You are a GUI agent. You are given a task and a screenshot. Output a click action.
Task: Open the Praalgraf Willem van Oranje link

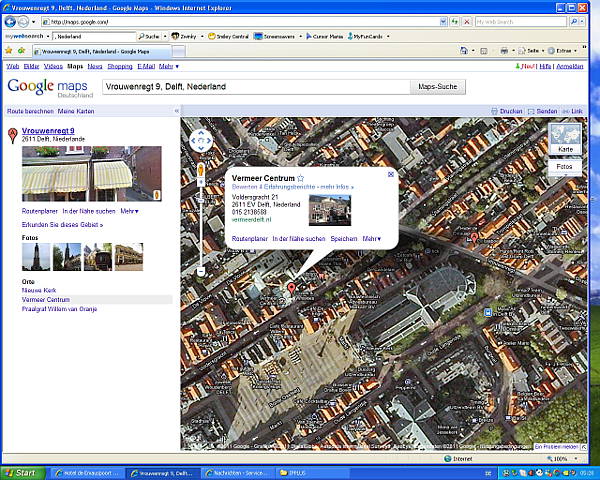59,309
